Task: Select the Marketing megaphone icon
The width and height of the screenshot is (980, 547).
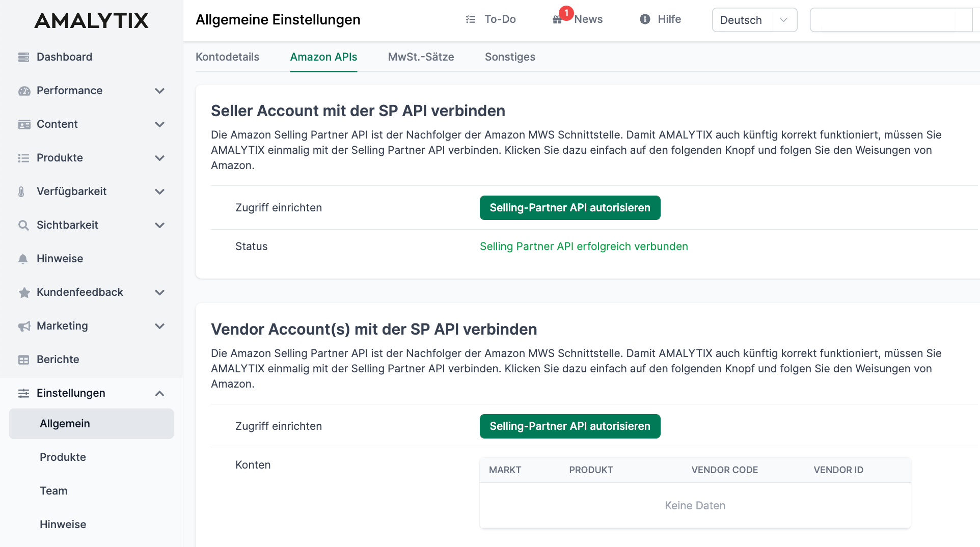Action: coord(23,325)
